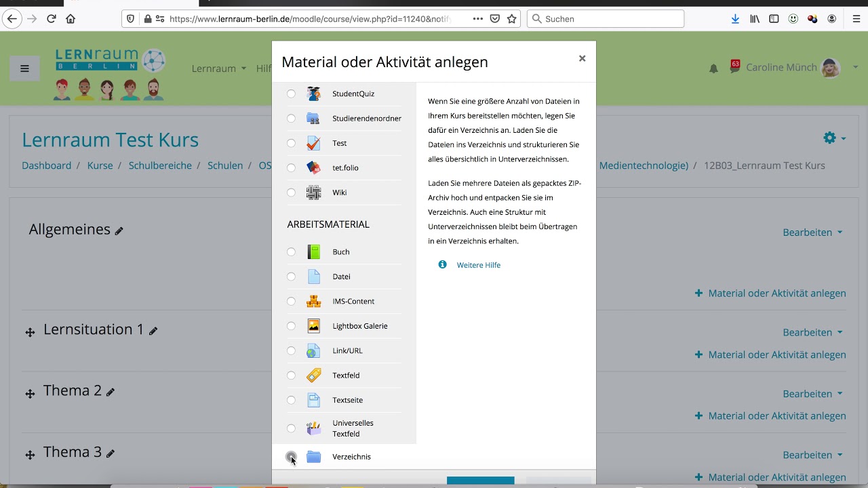
Task: Select the Link/URL radio button
Action: point(291,350)
